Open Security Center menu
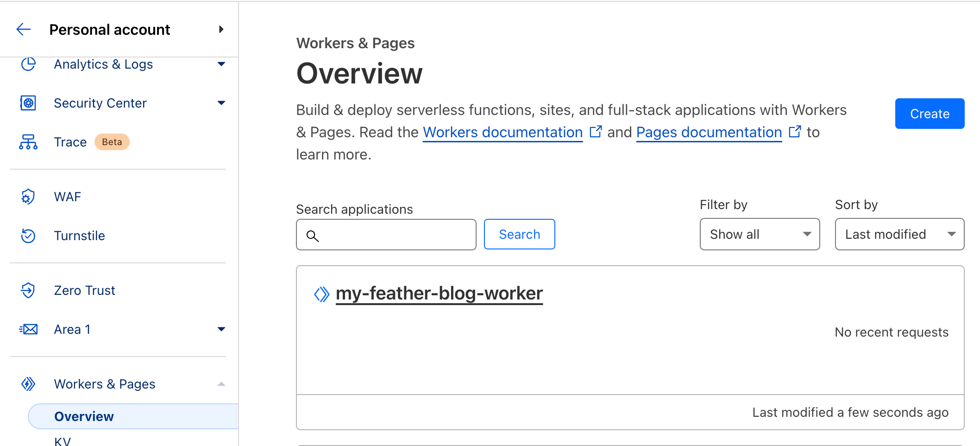980x446 pixels. (100, 103)
